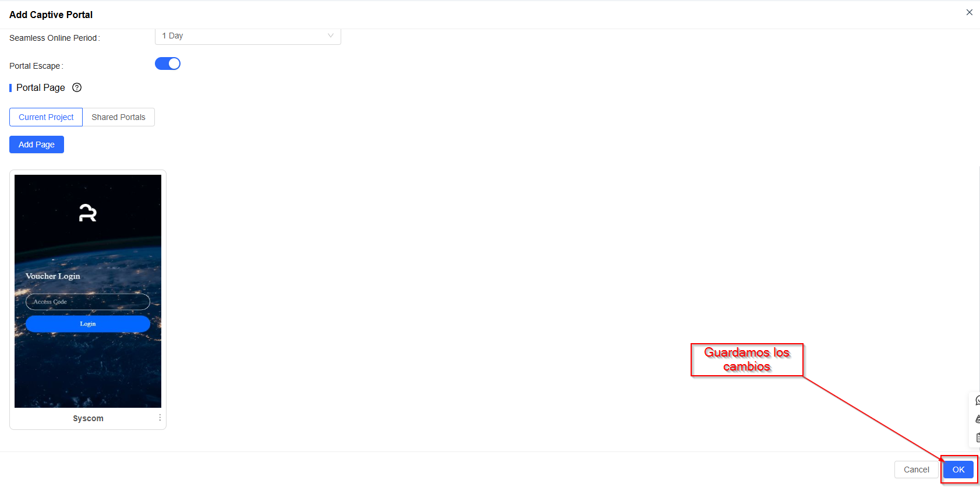Save changes with the OK button

(x=958, y=470)
